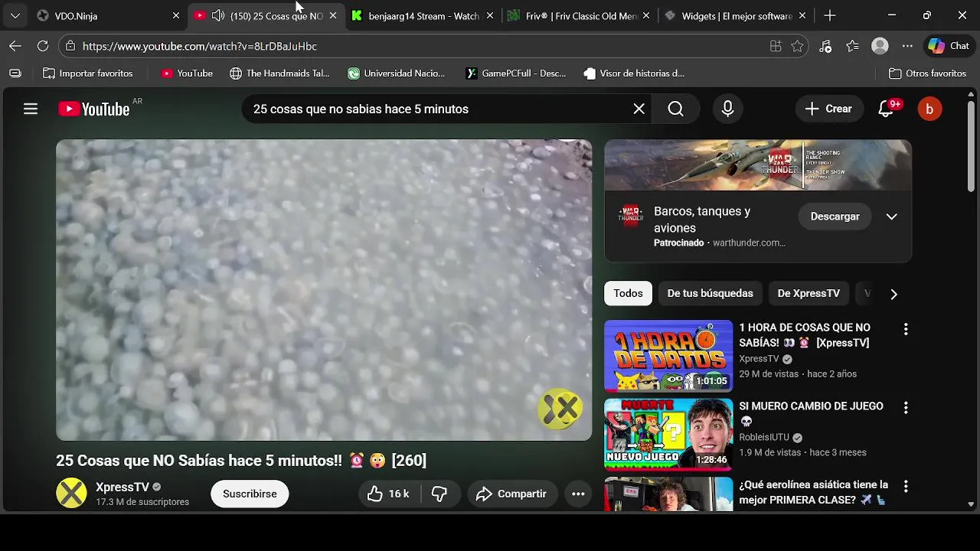
Task: Share the video using Compartir
Action: [512, 494]
